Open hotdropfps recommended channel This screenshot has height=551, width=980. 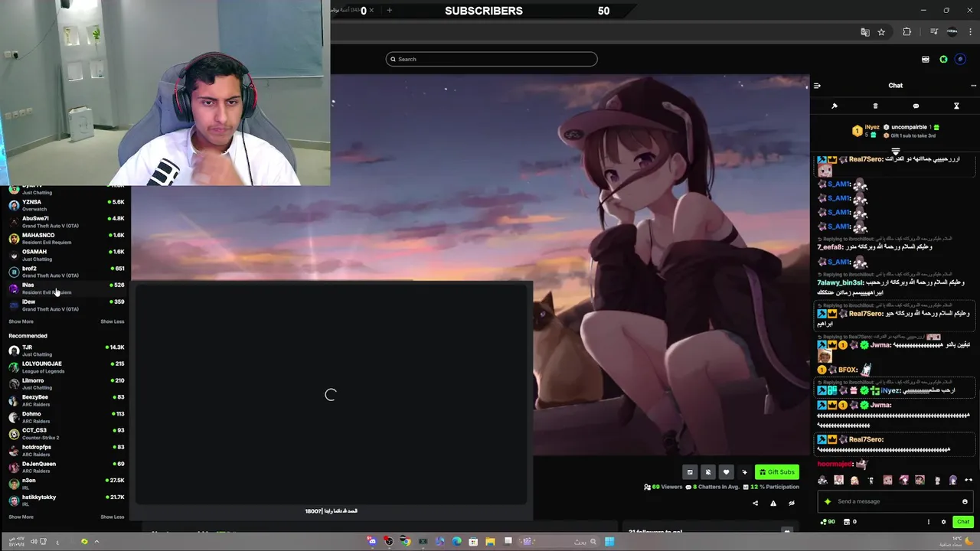click(x=66, y=451)
